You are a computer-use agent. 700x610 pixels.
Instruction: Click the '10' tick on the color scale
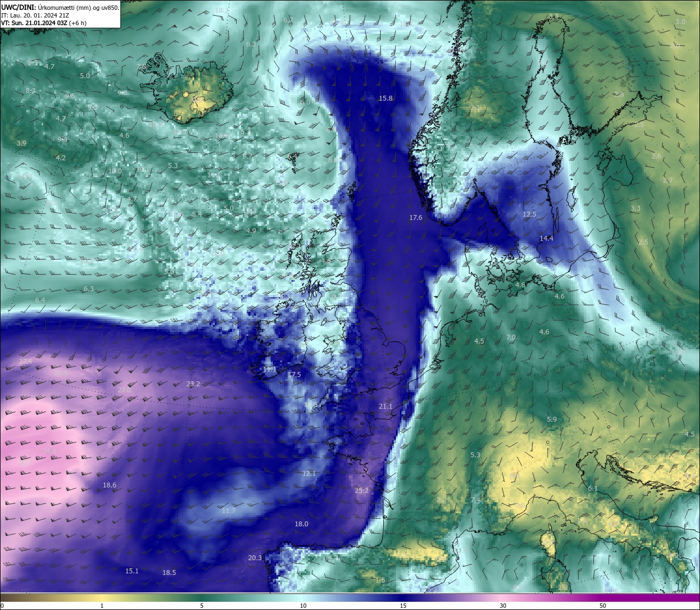[303, 606]
